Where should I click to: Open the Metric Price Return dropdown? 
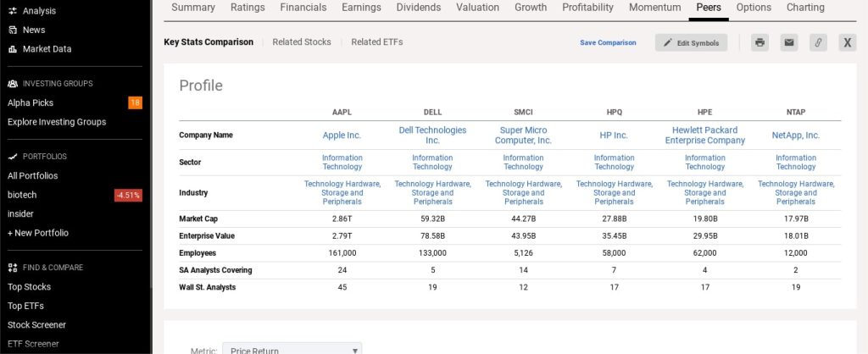(x=292, y=350)
